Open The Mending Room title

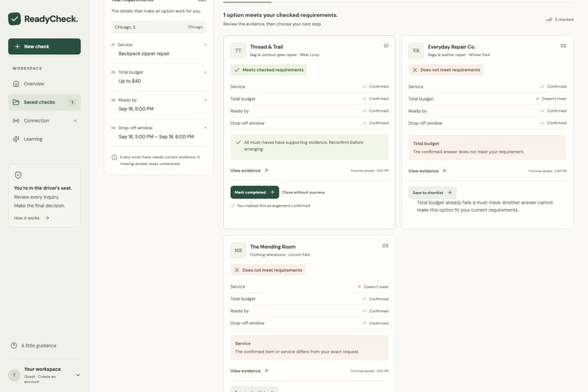click(x=273, y=247)
